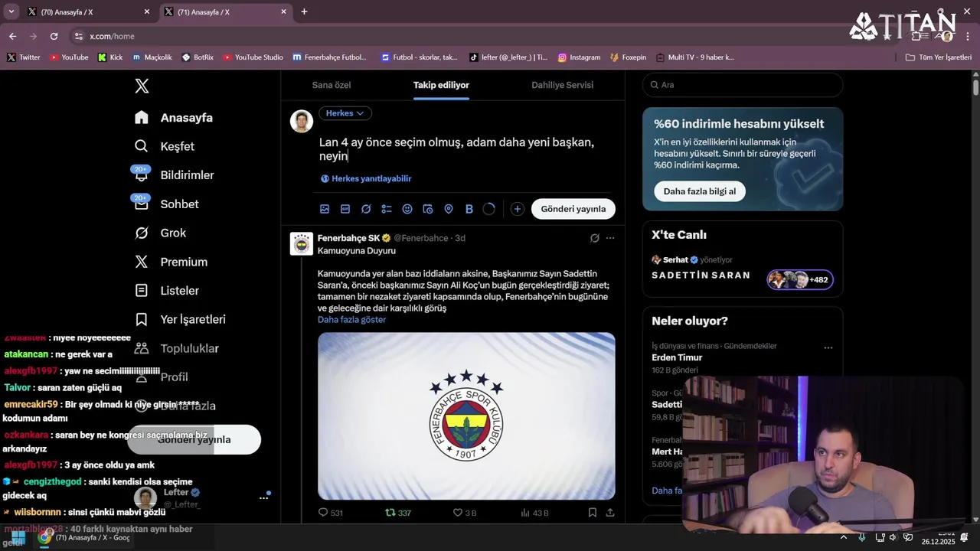This screenshot has height=551, width=980.
Task: Open Grok from the sidebar
Action: click(x=159, y=233)
